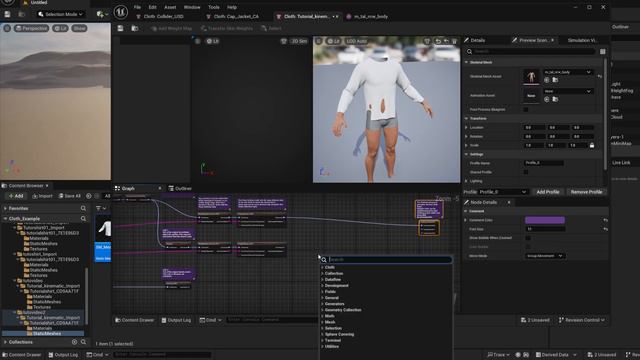The height and width of the screenshot is (360, 640).
Task: Click the Details panel search field
Action: coord(531,51)
